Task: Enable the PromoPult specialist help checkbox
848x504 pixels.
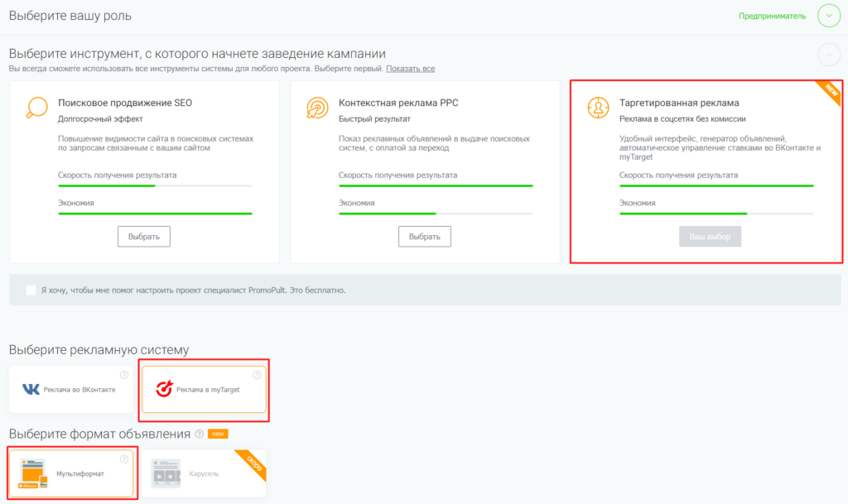Action: (31, 290)
